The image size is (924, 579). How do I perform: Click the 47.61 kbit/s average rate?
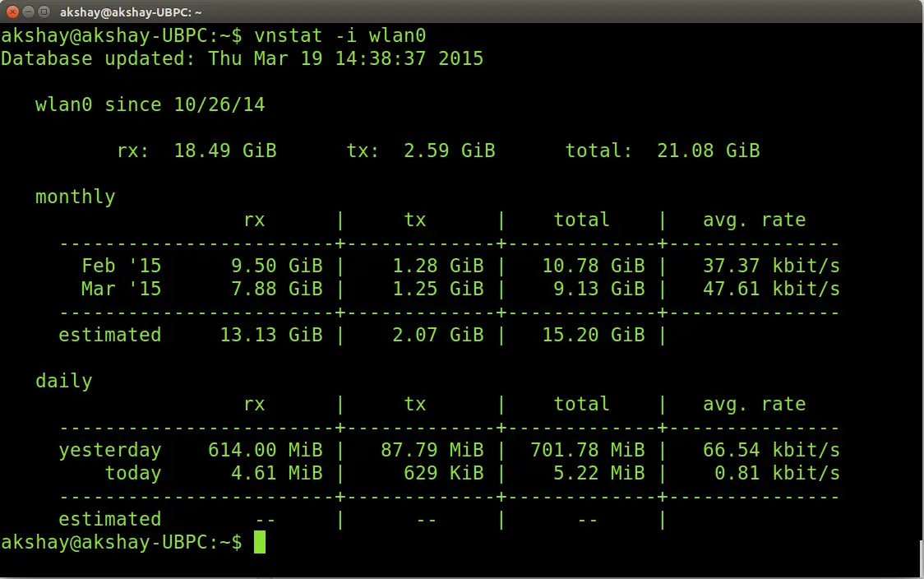click(771, 289)
